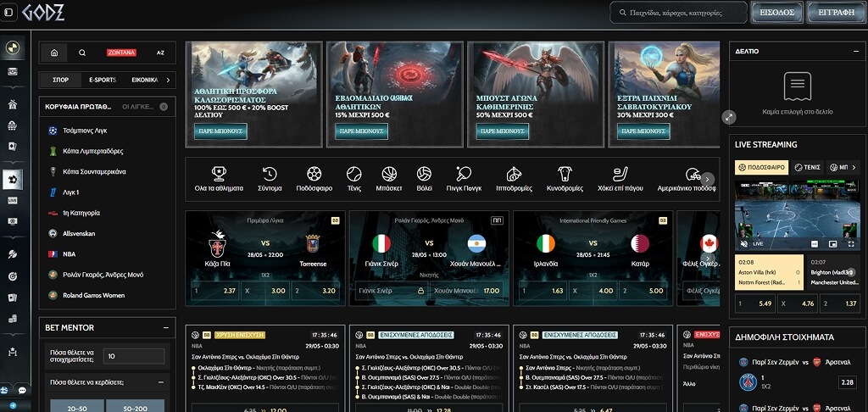Choose the 20–50 winnings range
The image size is (868, 412).
(76, 407)
